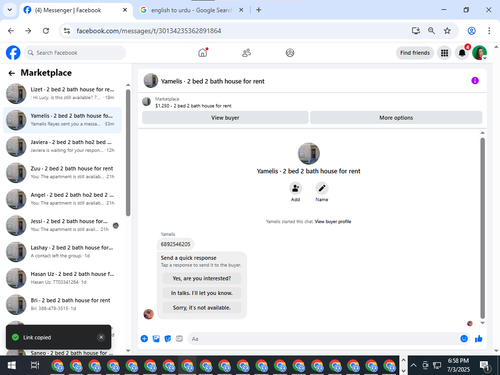Open View buyer profile link
Viewport: 500px width, 375px height.
click(x=333, y=221)
